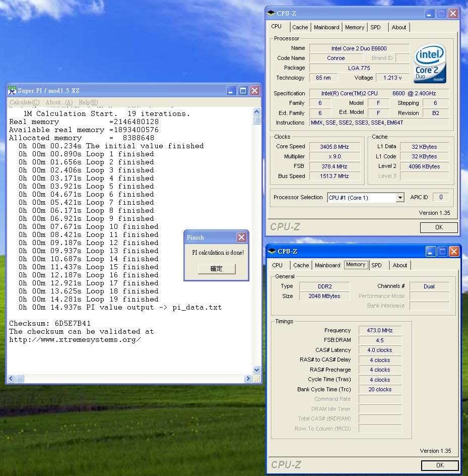Minimize the bottom CPU-Z window
The width and height of the screenshot is (468, 476).
click(430, 251)
